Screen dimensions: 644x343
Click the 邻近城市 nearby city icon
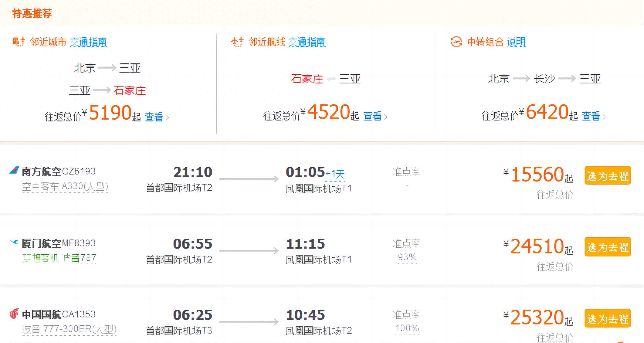click(x=19, y=42)
